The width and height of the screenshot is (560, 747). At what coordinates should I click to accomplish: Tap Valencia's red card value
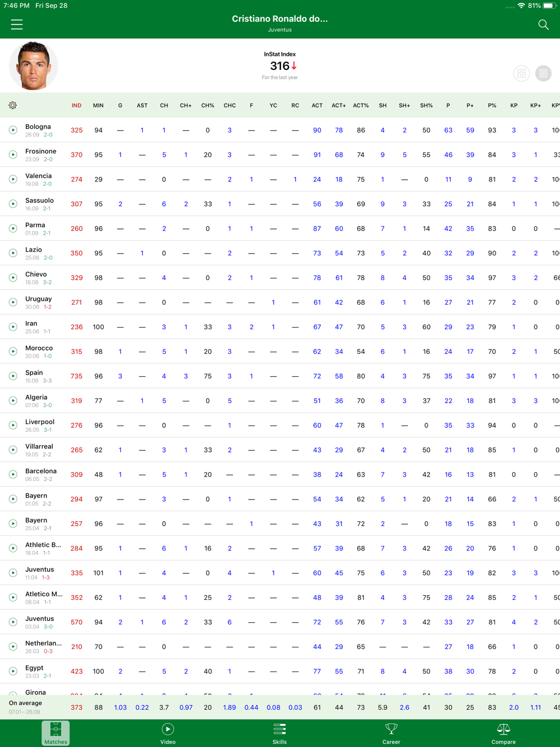coord(295,180)
